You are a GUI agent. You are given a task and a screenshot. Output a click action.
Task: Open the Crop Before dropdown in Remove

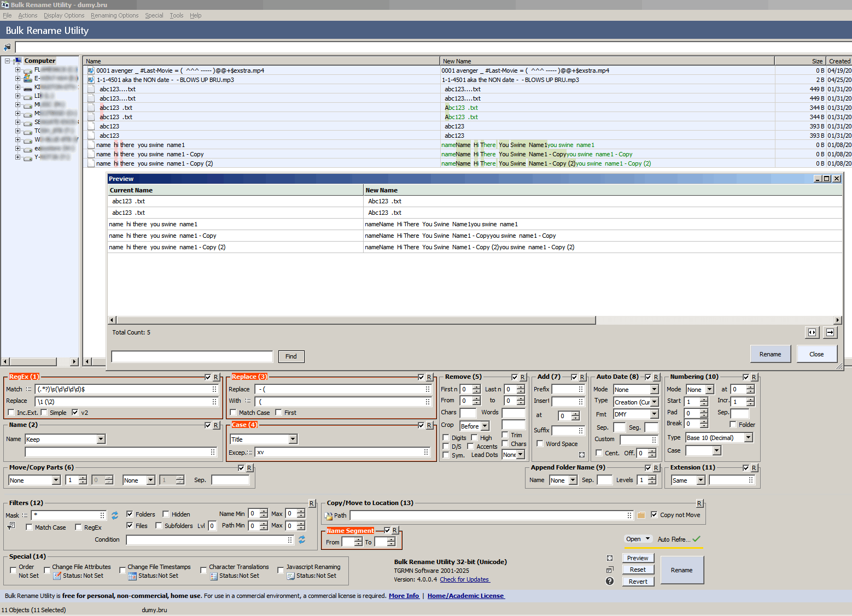[485, 426]
